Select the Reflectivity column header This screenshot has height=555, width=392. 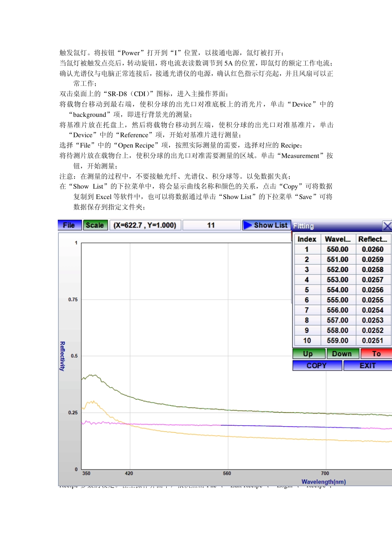coord(372,239)
